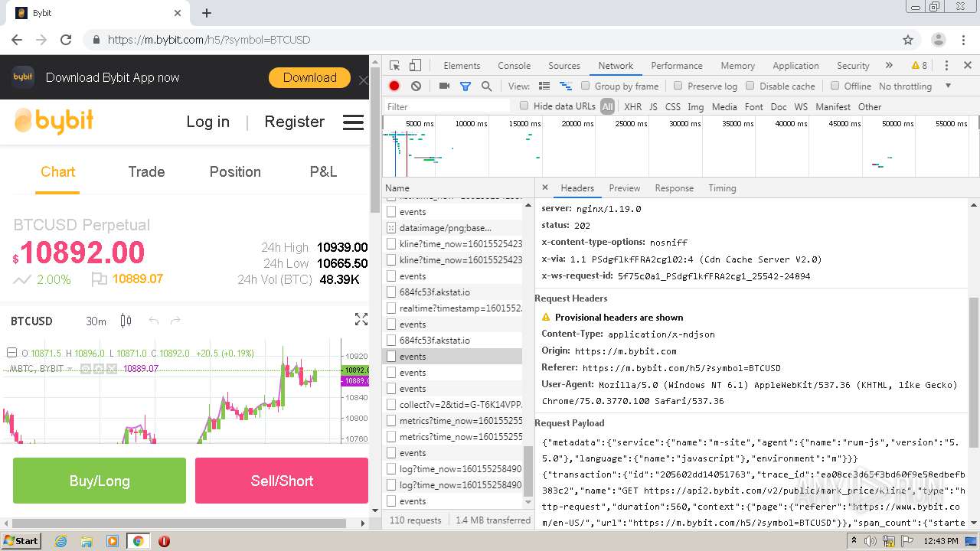Check Hide data URLs
Screen dimensions: 980x551
coord(524,106)
